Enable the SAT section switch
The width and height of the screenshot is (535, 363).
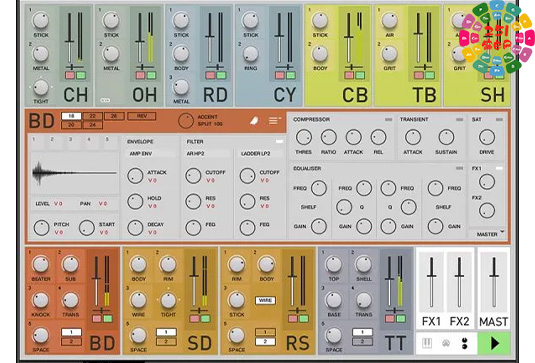point(500,119)
